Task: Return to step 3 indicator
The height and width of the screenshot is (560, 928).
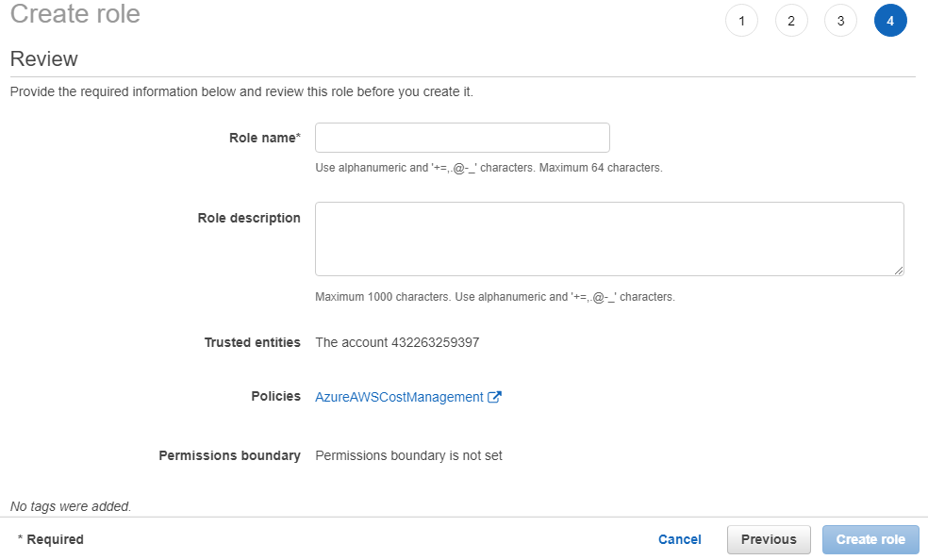Action: coord(840,21)
